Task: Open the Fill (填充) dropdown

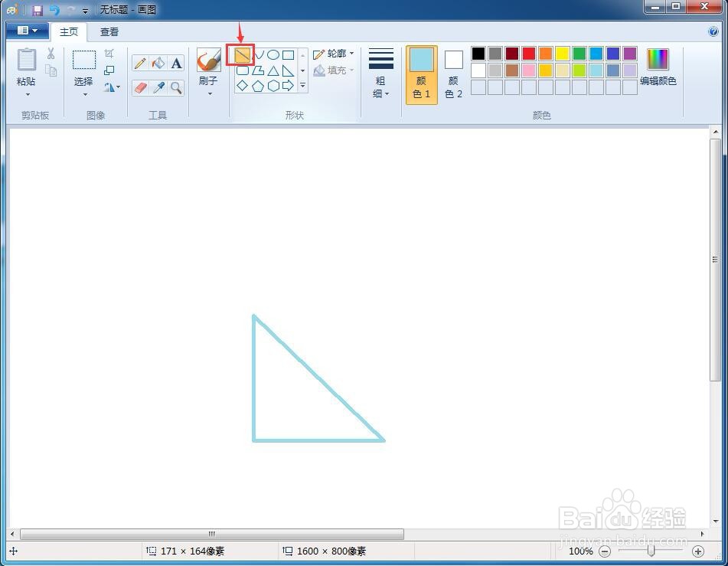Action: coord(333,70)
